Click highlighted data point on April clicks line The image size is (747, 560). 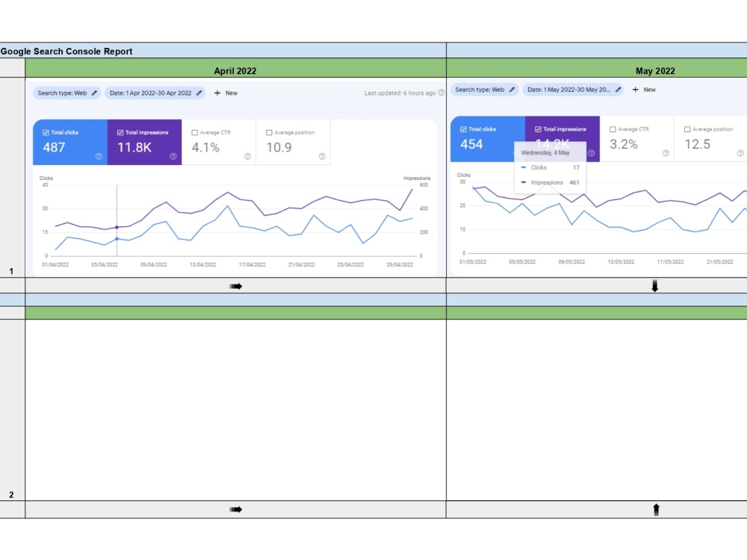coord(117,239)
